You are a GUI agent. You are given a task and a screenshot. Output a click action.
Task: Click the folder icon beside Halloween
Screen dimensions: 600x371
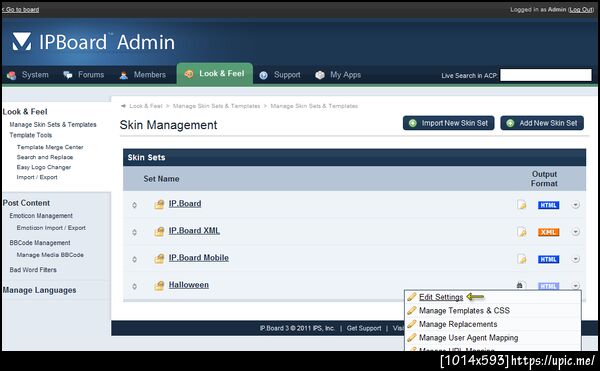[159, 286]
